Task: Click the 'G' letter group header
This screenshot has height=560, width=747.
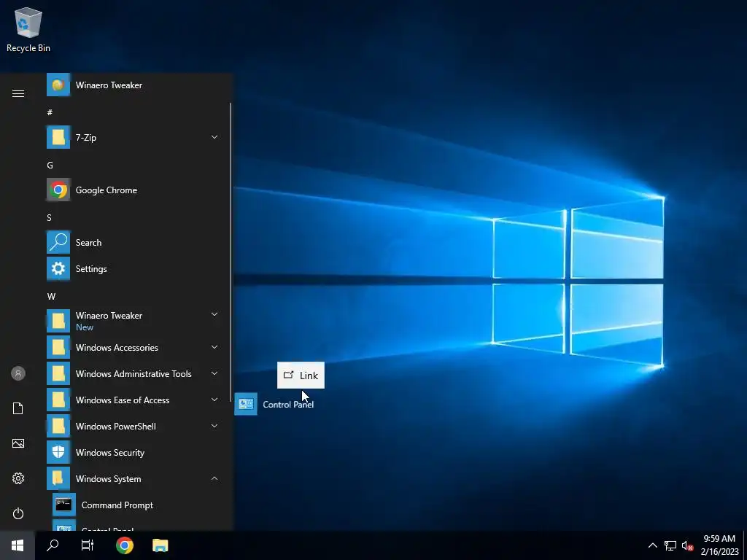Action: pyautogui.click(x=50, y=166)
